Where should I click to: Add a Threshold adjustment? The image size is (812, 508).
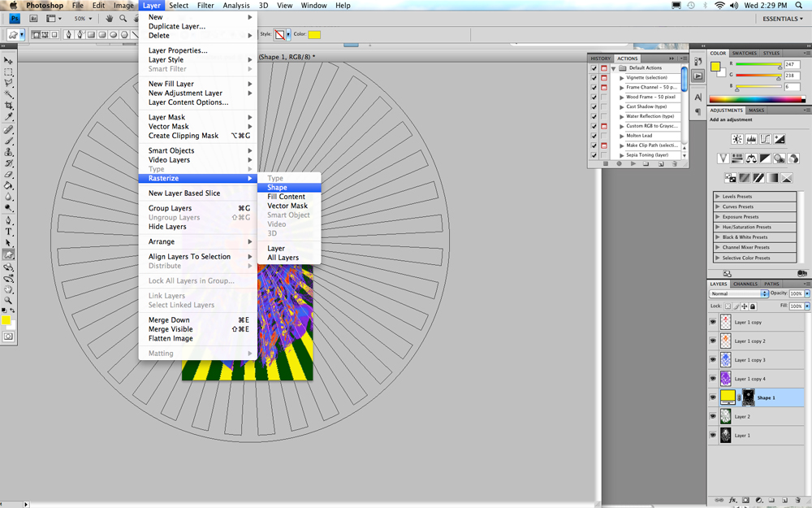pyautogui.click(x=758, y=178)
